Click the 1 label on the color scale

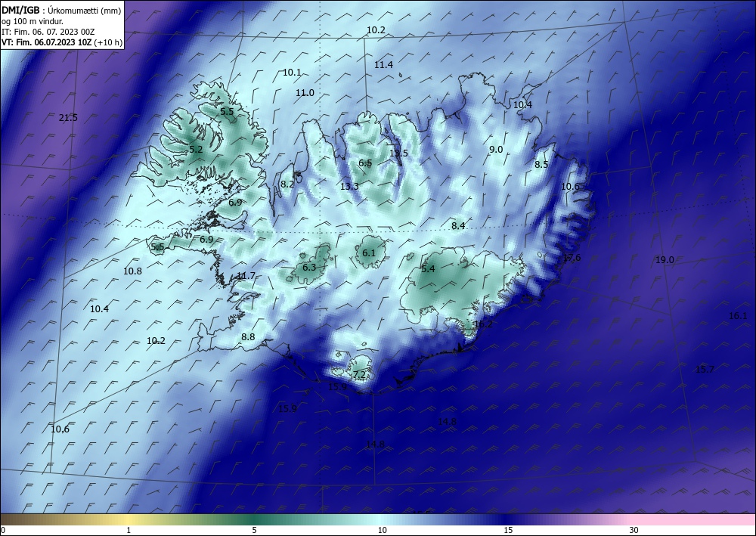click(x=129, y=530)
